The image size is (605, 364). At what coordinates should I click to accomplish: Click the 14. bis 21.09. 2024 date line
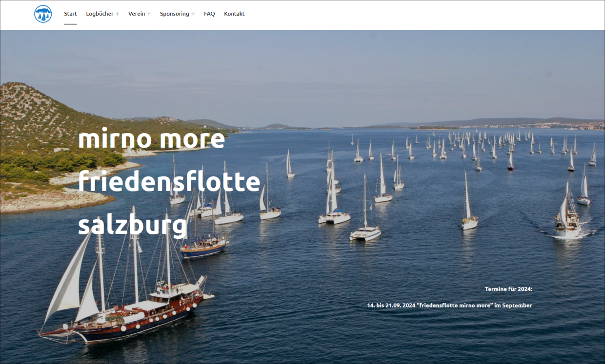[x=450, y=306]
